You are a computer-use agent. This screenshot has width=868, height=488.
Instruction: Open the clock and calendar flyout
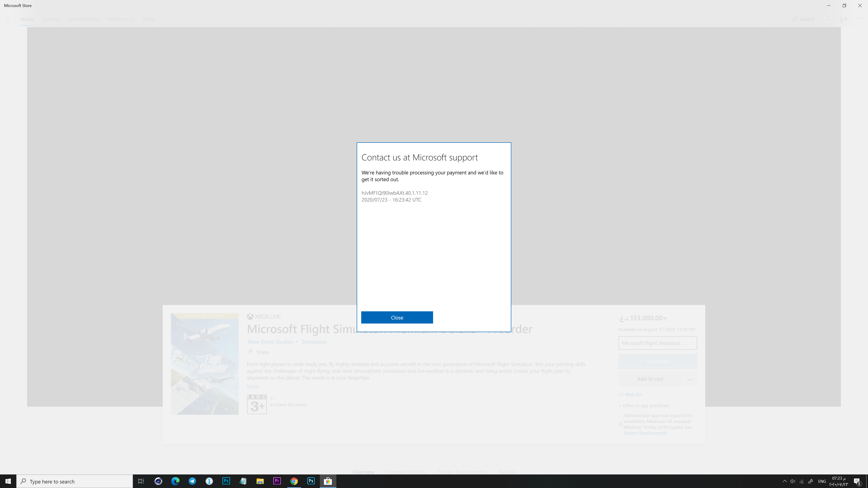click(x=838, y=481)
